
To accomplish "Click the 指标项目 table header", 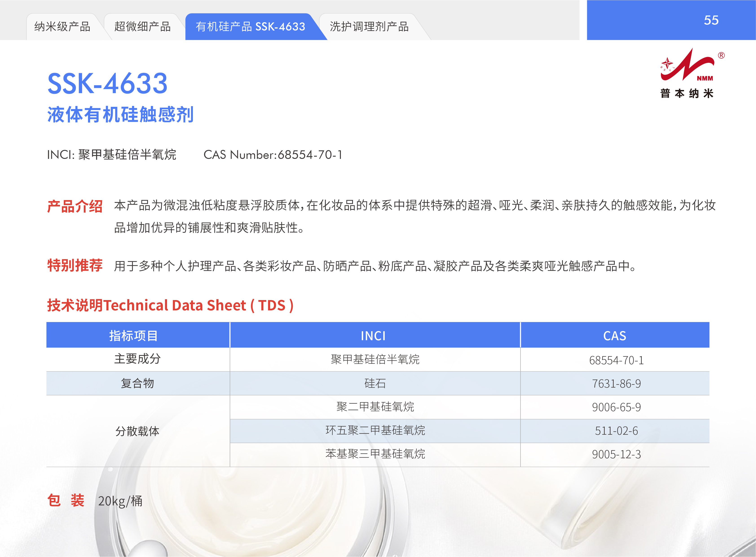I will (134, 336).
